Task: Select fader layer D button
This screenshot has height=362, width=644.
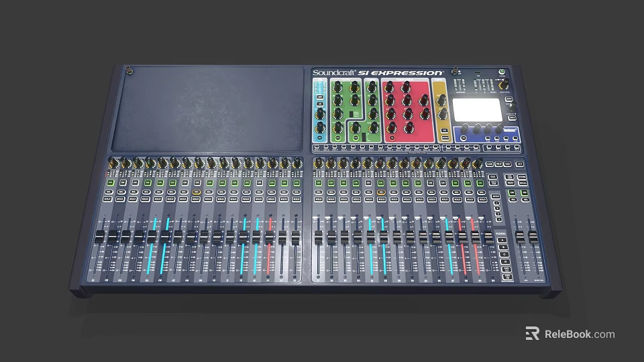Action: pyautogui.click(x=506, y=262)
